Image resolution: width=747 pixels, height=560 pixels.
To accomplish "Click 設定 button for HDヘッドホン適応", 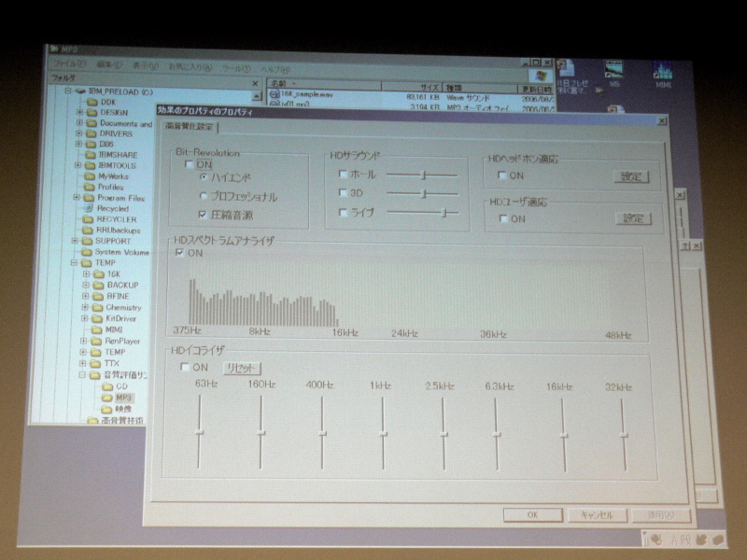I will [x=631, y=176].
